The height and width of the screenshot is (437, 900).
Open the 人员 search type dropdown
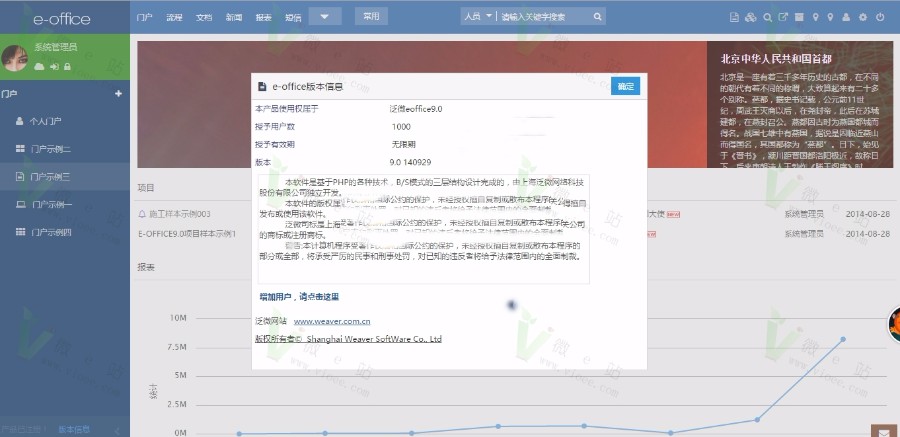pos(478,17)
